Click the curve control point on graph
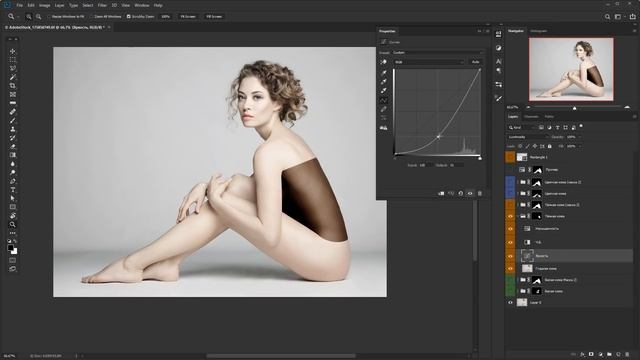The width and height of the screenshot is (640, 360). point(439,136)
